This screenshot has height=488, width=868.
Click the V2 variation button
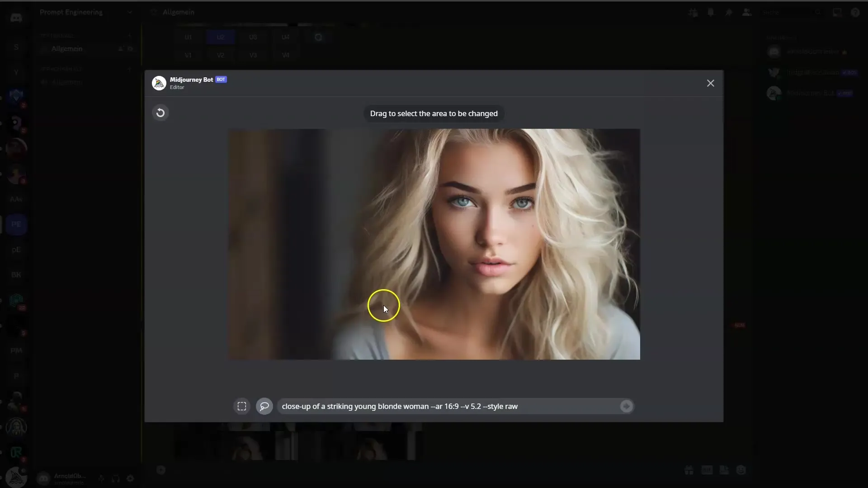pos(221,55)
